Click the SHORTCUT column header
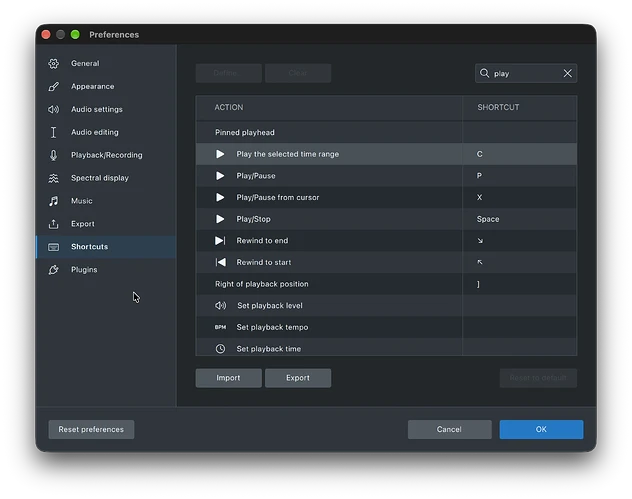632x499 pixels. 520,107
